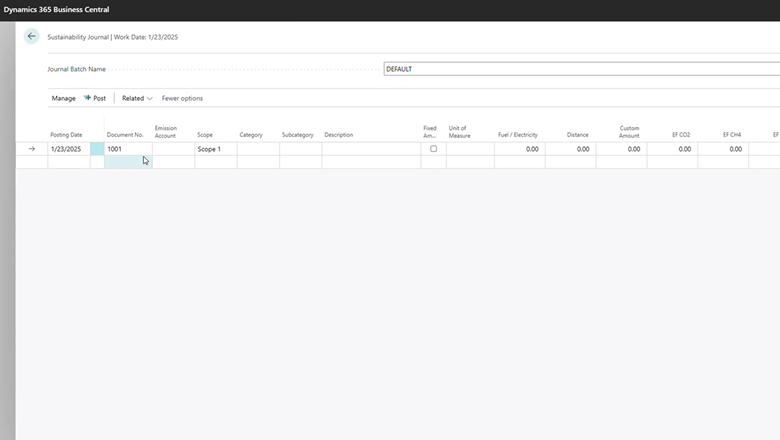The width and height of the screenshot is (780, 440).
Task: Open the Scope cell showing Scope 1
Action: (x=215, y=149)
